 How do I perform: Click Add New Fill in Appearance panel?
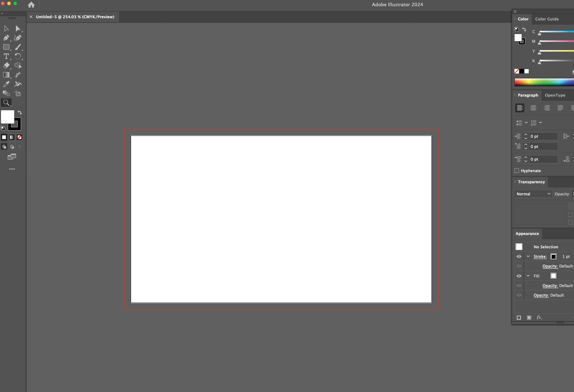(529, 318)
